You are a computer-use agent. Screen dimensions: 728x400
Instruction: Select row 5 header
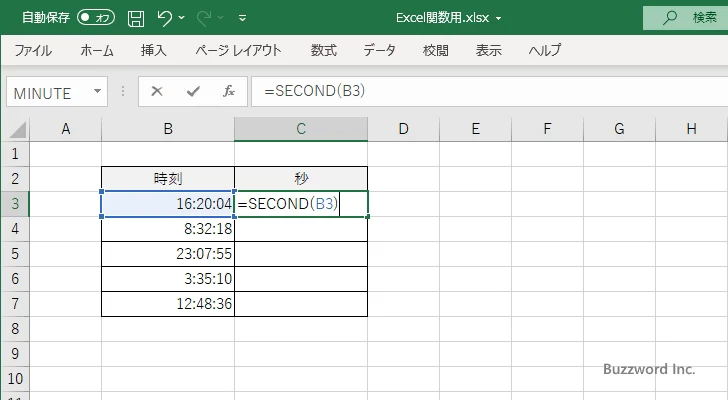(x=15, y=254)
